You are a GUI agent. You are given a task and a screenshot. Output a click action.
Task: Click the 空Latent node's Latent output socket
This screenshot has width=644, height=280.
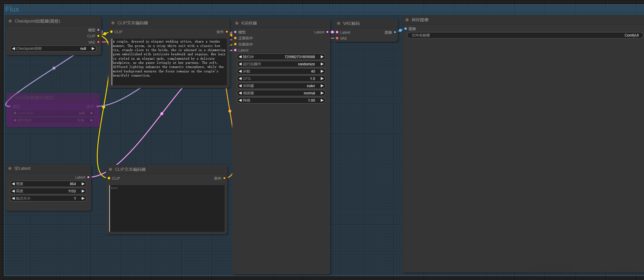(89, 177)
